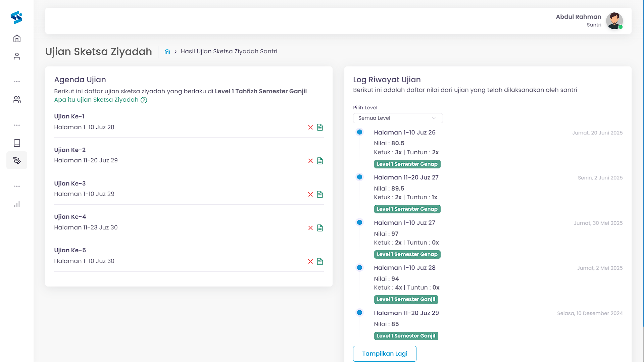Click the first ellipsis menu in the sidebar
Viewport: 644px width, 362px height.
[x=17, y=81]
